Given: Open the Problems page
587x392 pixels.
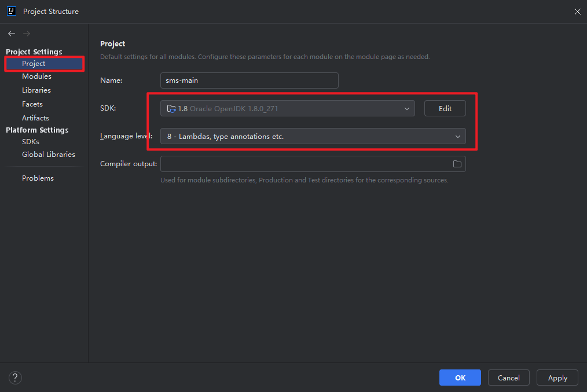Looking at the screenshot, I should tap(38, 178).
